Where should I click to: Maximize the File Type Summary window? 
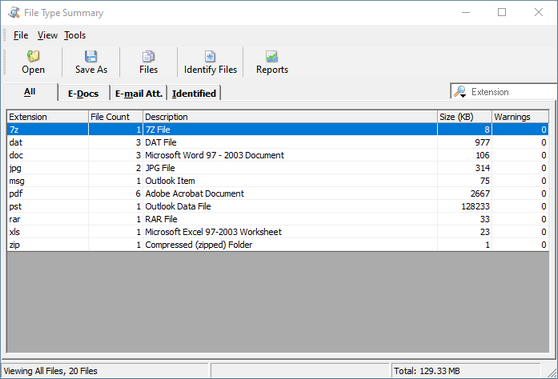[x=502, y=12]
